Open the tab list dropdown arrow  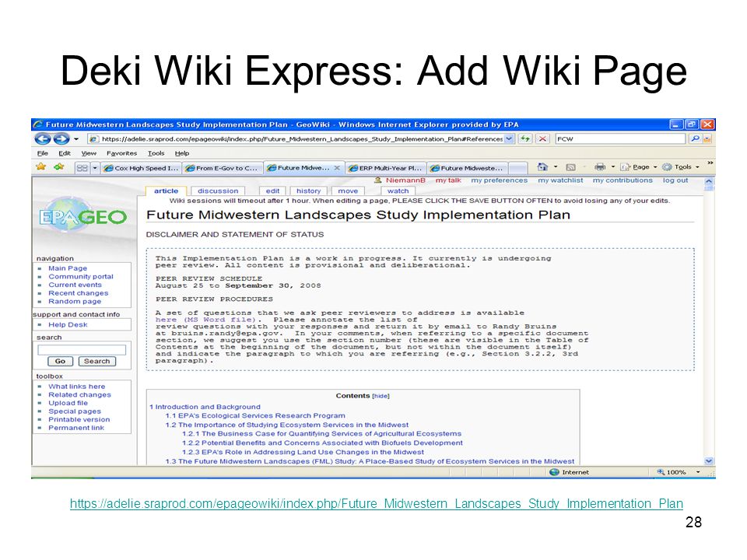click(95, 168)
